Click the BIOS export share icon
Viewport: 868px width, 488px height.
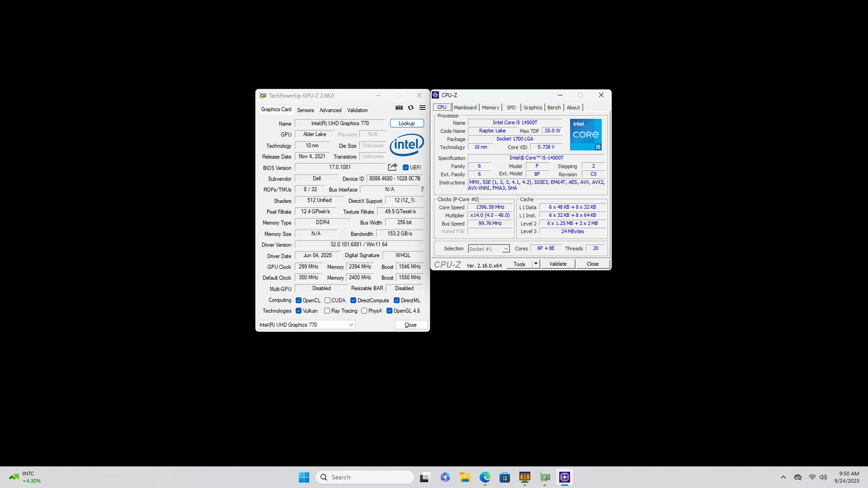point(393,167)
